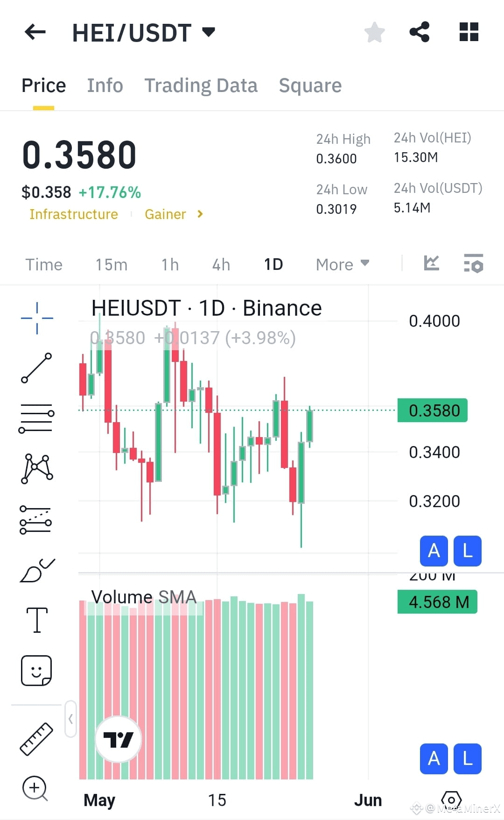The height and width of the screenshot is (820, 504).
Task: Tap the Jun label on time axis
Action: tap(368, 800)
